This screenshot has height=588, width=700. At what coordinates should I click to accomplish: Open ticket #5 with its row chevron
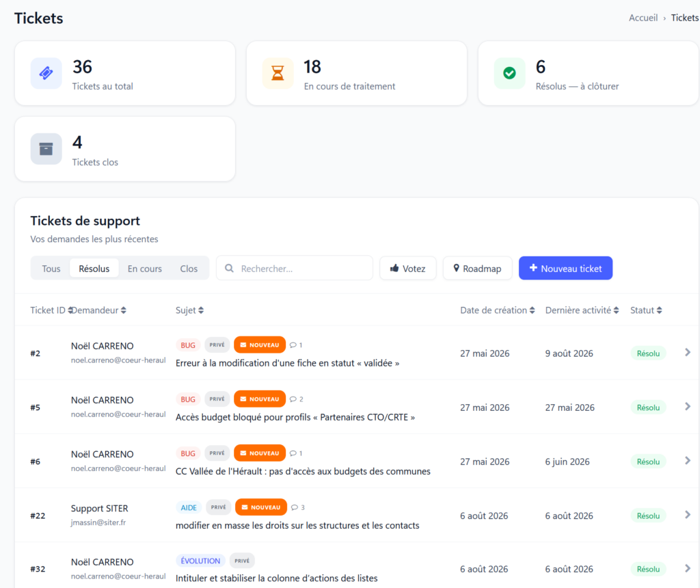coord(688,407)
